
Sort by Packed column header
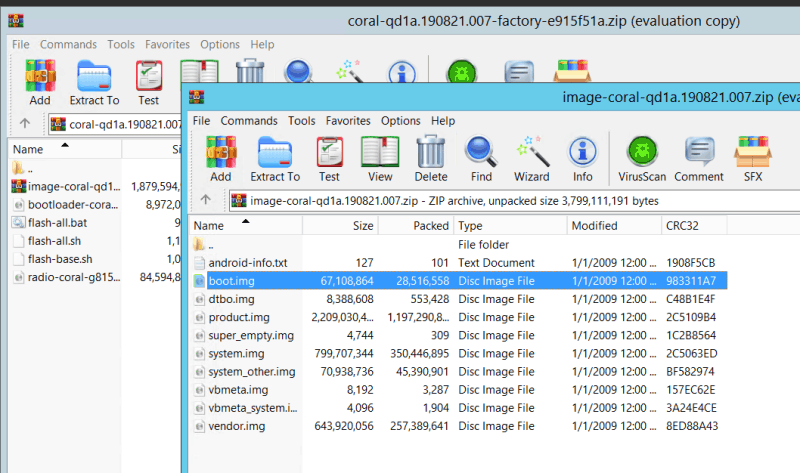click(416, 226)
